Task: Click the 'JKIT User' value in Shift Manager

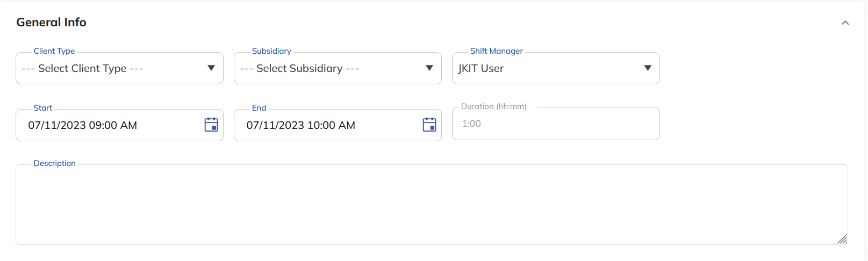Action: pyautogui.click(x=481, y=69)
